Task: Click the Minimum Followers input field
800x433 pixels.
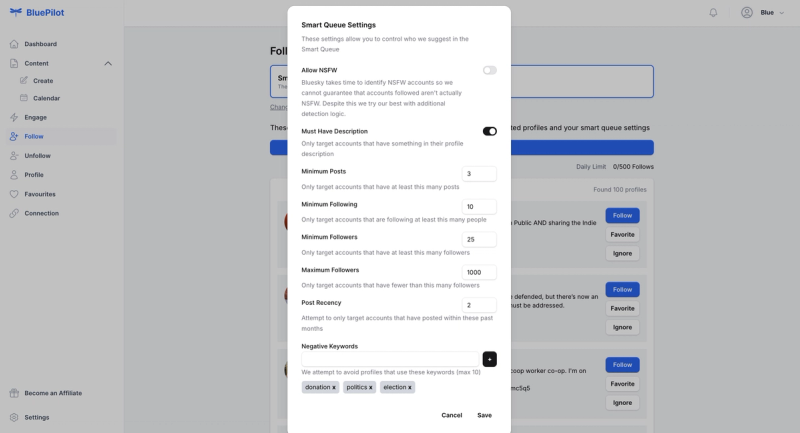Action: click(479, 239)
